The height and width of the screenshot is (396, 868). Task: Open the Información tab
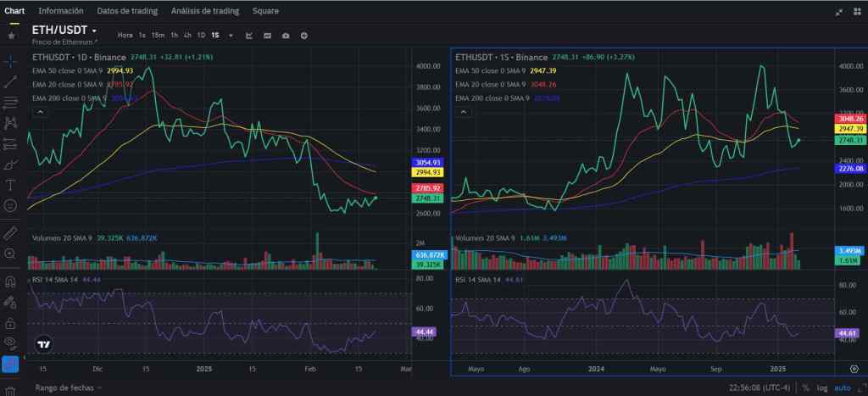pos(61,11)
